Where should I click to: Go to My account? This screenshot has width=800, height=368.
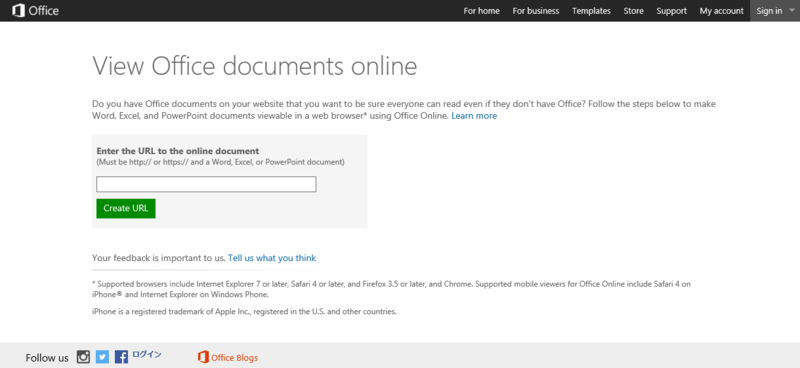(x=721, y=11)
